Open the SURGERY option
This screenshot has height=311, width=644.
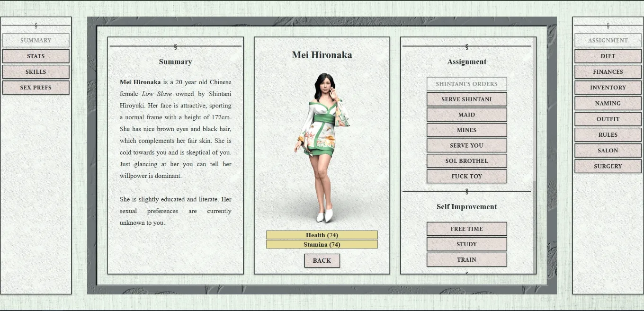click(x=608, y=166)
